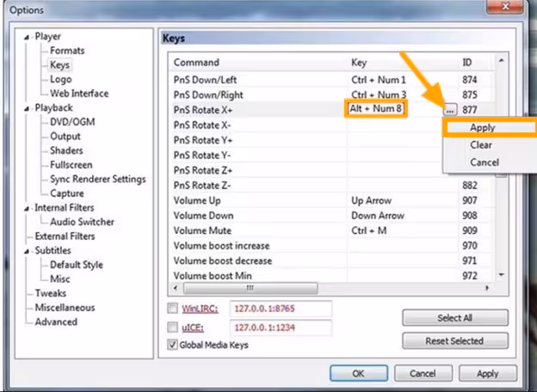The height and width of the screenshot is (392, 537).
Task: Select Miscellaneous in the options tree
Action: 65,308
